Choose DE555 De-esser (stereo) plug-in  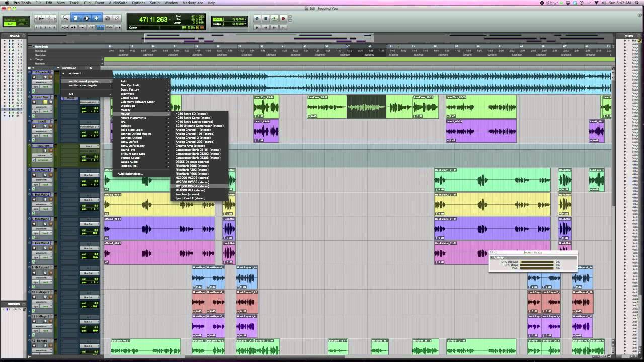point(200,162)
